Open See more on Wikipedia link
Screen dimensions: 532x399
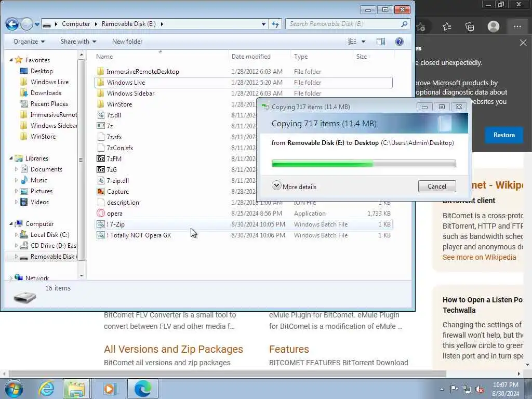pyautogui.click(x=479, y=257)
